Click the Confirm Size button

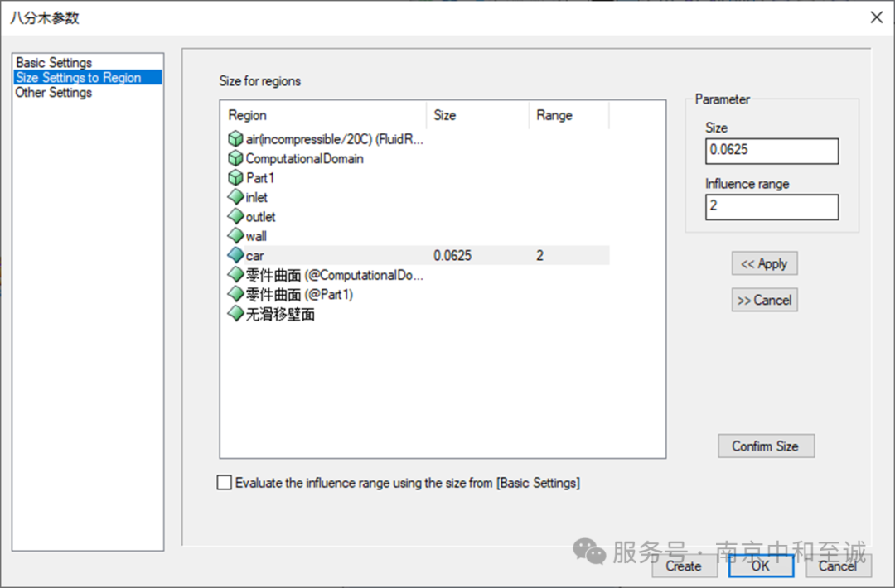click(x=766, y=446)
